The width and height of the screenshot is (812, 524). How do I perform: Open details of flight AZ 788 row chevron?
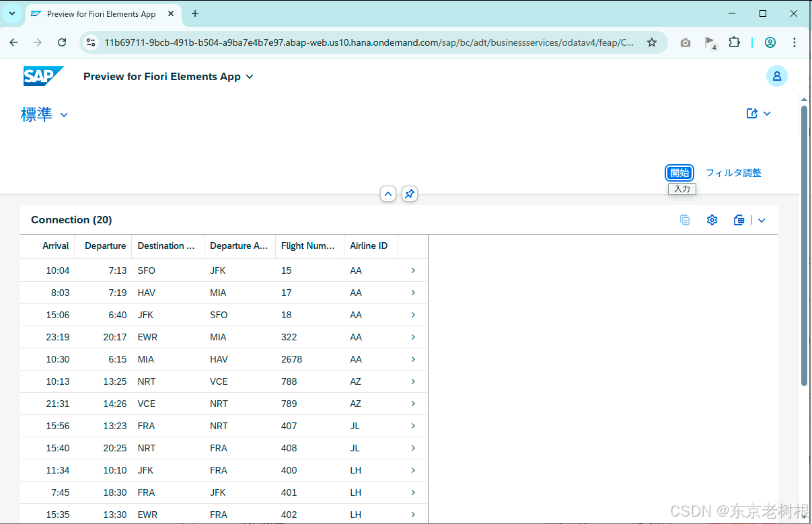[412, 381]
